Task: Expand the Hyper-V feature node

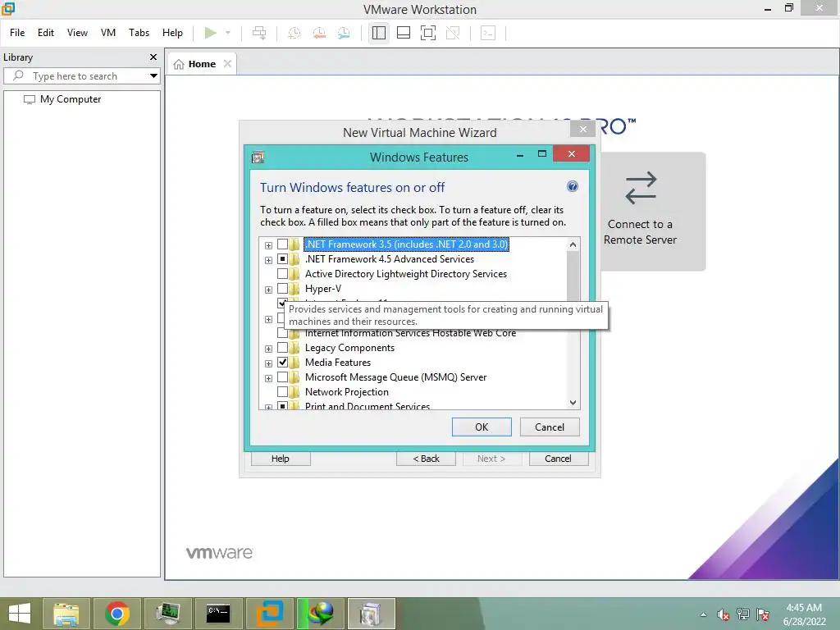Action: [x=268, y=290]
